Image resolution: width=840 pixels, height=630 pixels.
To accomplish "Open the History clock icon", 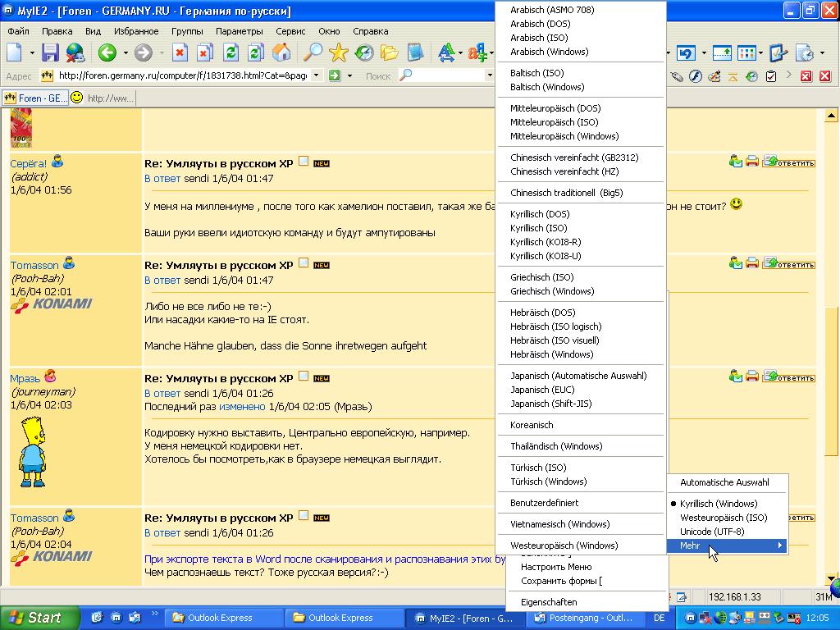I will [x=364, y=52].
